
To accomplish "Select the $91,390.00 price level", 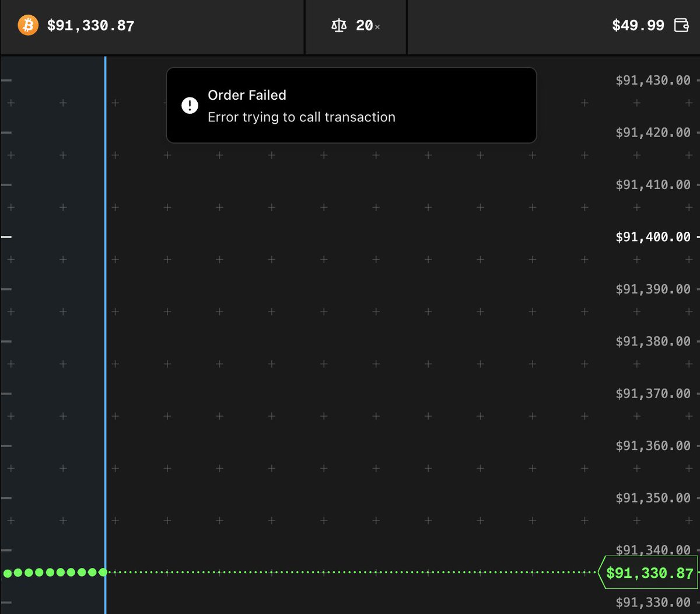I will point(653,289).
